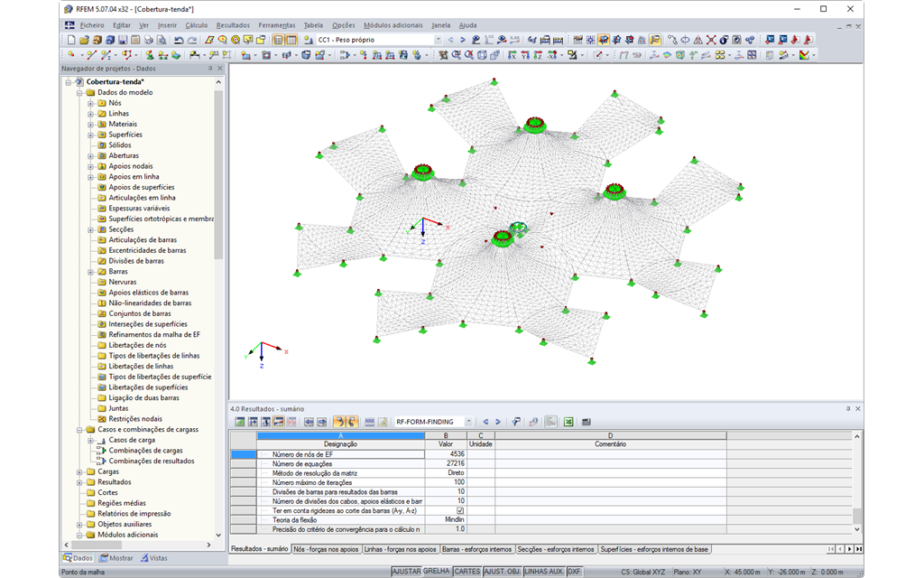Click the next load case arrow in top toolbar
This screenshot has height=578, width=924.
[463, 40]
